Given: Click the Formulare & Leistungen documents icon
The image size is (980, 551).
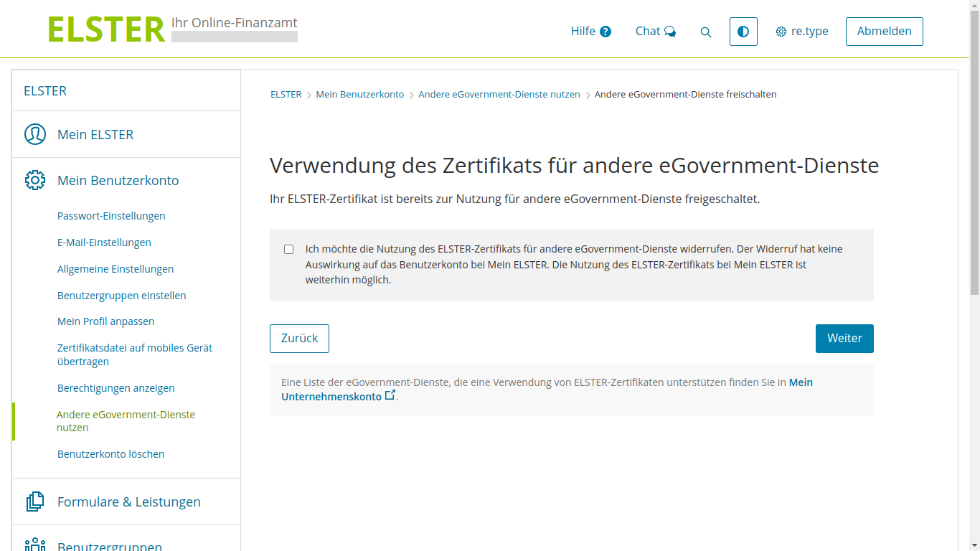Looking at the screenshot, I should [x=35, y=501].
